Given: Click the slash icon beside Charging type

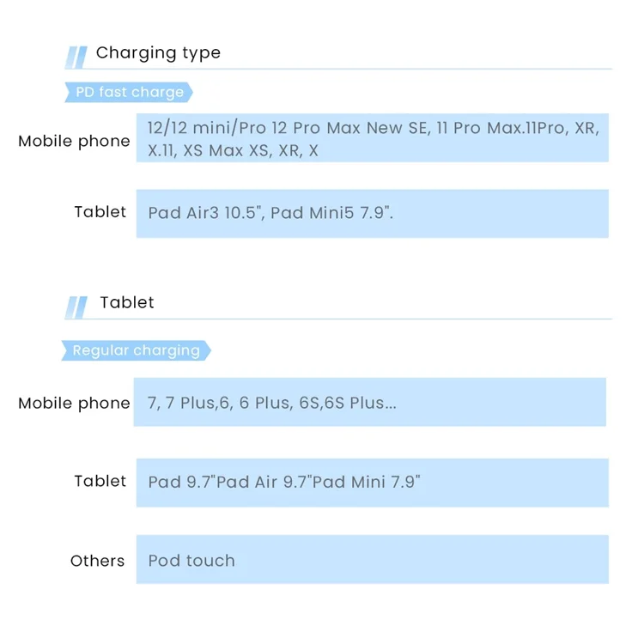Looking at the screenshot, I should (x=76, y=57).
